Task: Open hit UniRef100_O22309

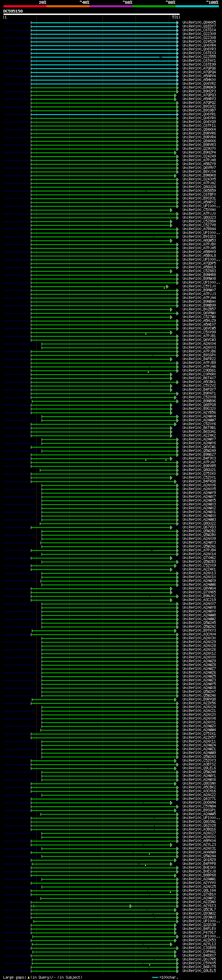Action: [x=199, y=34]
